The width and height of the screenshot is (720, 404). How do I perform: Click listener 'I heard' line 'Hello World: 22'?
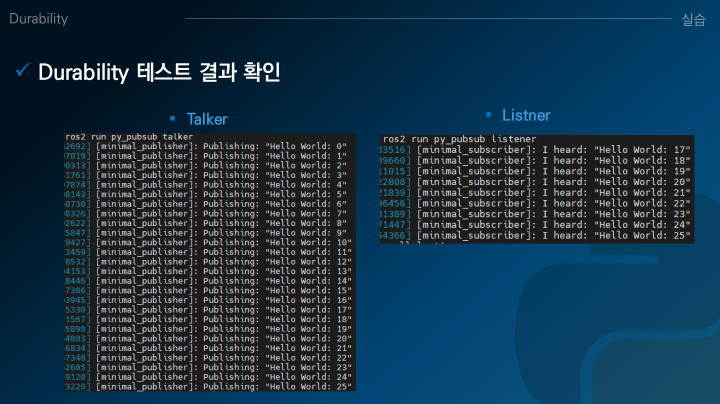535,204
